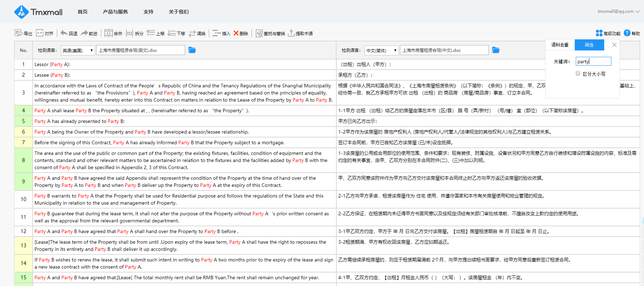The height and width of the screenshot is (286, 644).
Task: Expand the tmxmall@qq.com account menu
Action: click(x=618, y=11)
